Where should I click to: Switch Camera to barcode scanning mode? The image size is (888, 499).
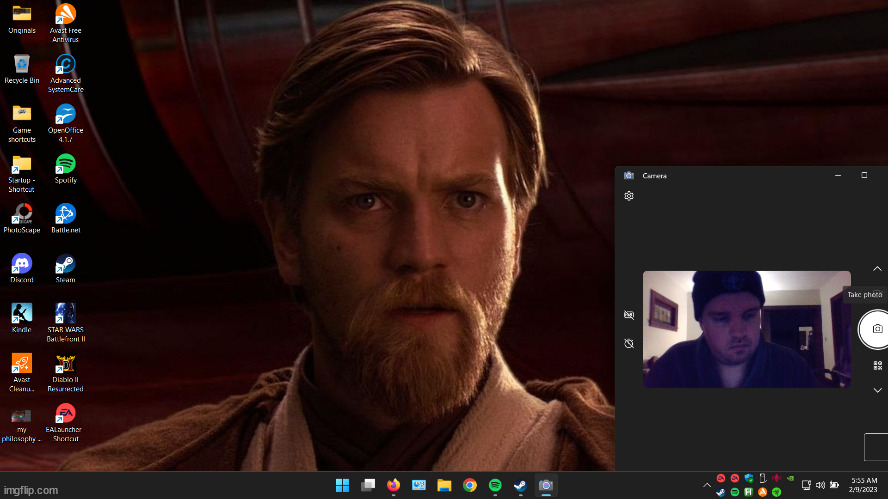coord(877,366)
